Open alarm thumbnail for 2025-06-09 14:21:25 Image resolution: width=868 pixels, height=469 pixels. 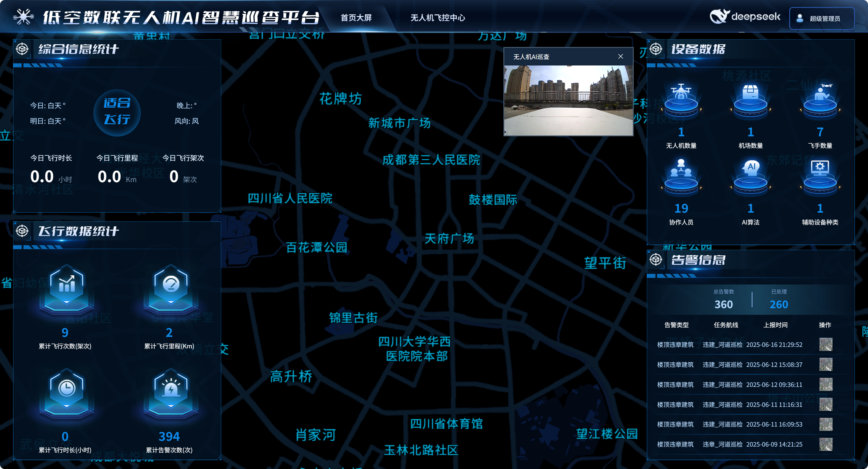pos(826,444)
